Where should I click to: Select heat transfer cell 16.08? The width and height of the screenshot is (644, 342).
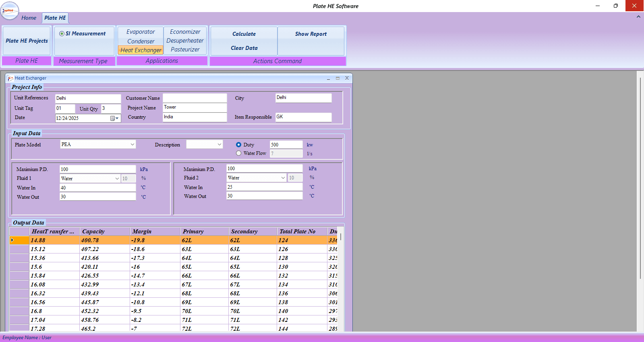coord(54,284)
